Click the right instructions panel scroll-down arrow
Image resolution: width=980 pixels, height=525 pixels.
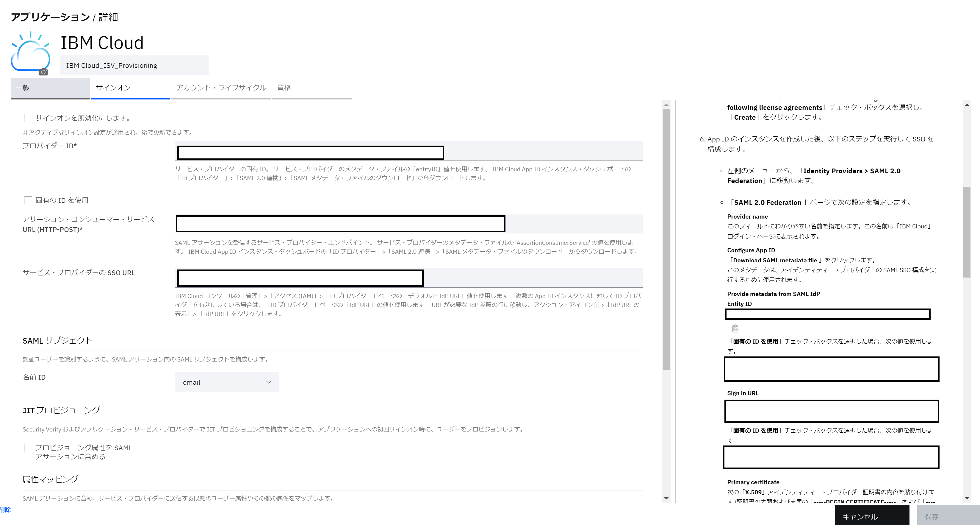tap(967, 498)
